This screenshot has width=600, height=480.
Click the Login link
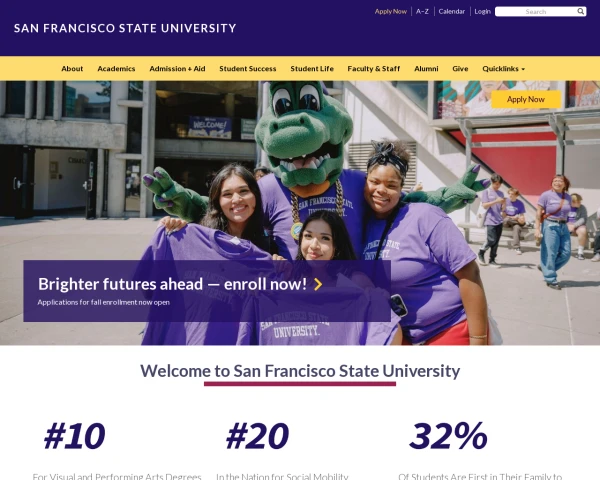[482, 12]
